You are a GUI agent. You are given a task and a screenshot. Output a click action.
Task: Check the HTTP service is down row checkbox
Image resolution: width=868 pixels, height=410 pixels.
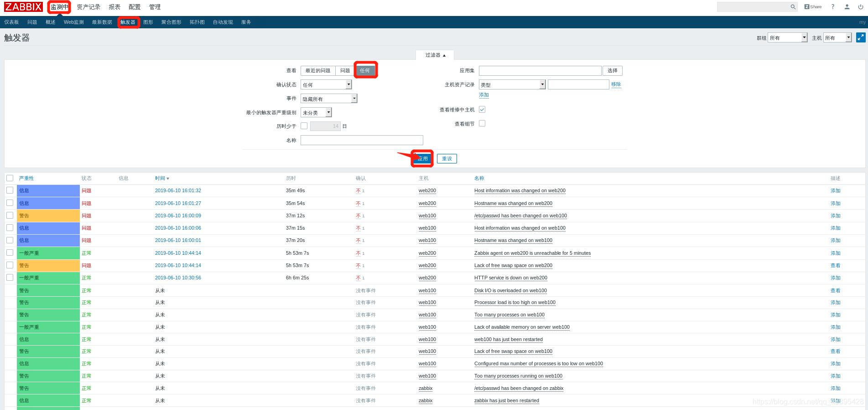(x=10, y=277)
